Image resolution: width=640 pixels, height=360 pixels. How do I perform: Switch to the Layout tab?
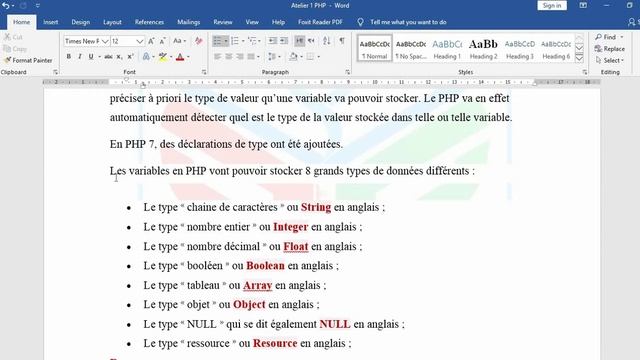tap(112, 22)
